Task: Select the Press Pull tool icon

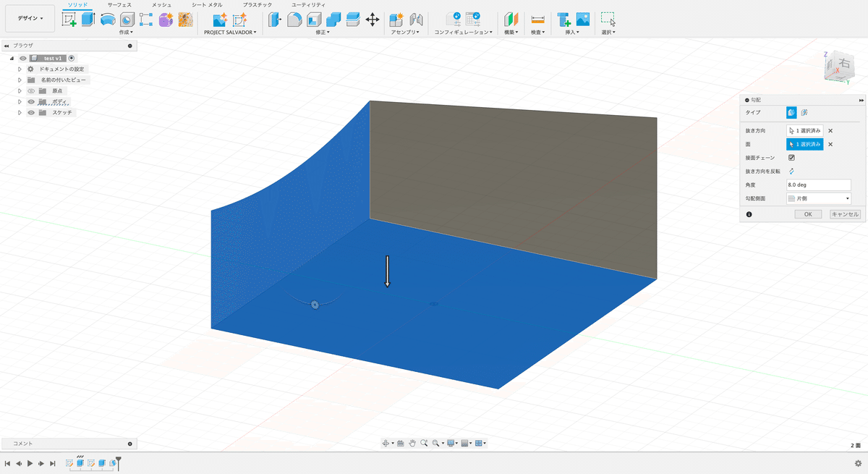Action: (275, 20)
